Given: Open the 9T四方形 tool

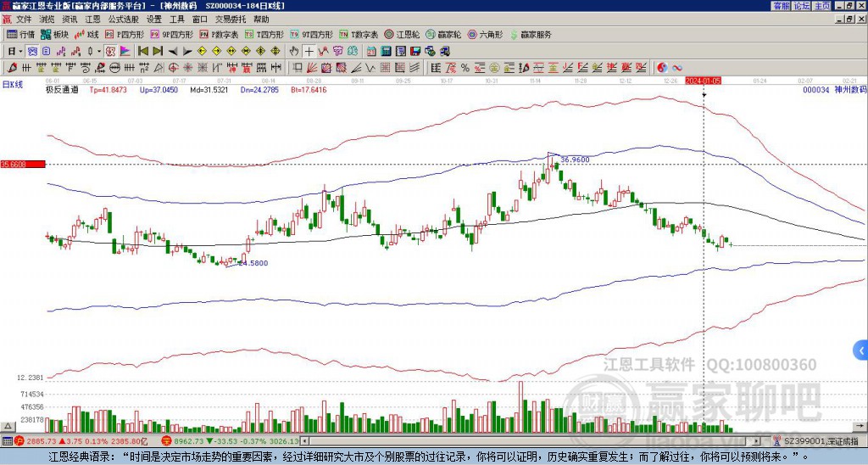Looking at the screenshot, I should [311, 34].
